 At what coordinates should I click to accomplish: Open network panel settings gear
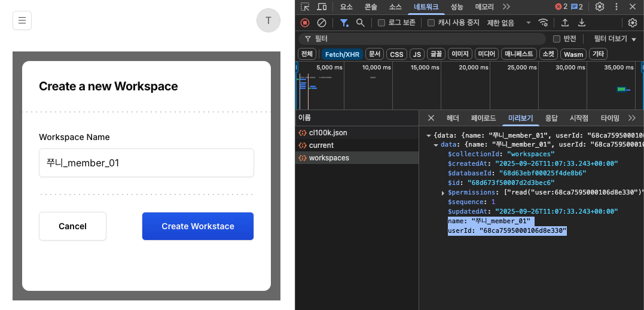[633, 23]
